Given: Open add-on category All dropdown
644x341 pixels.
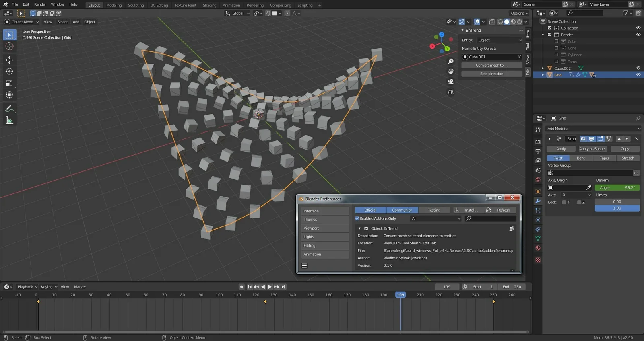Looking at the screenshot, I should (436, 218).
